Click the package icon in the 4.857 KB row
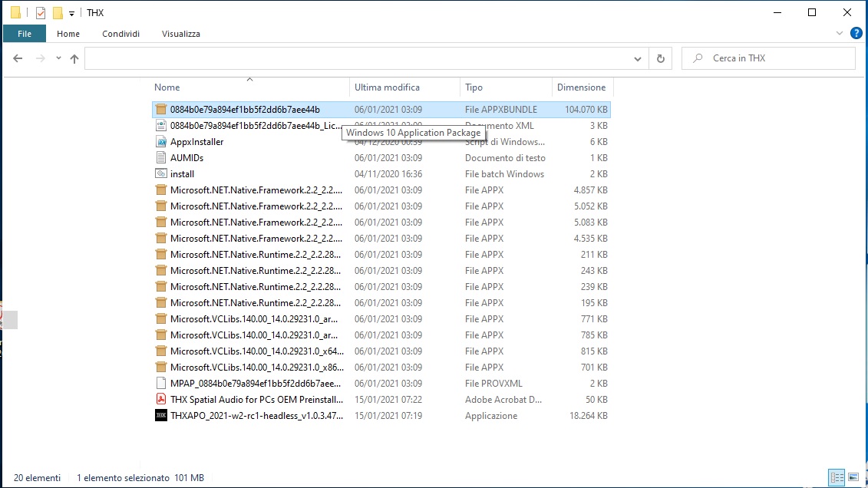This screenshot has width=868, height=488. point(160,190)
